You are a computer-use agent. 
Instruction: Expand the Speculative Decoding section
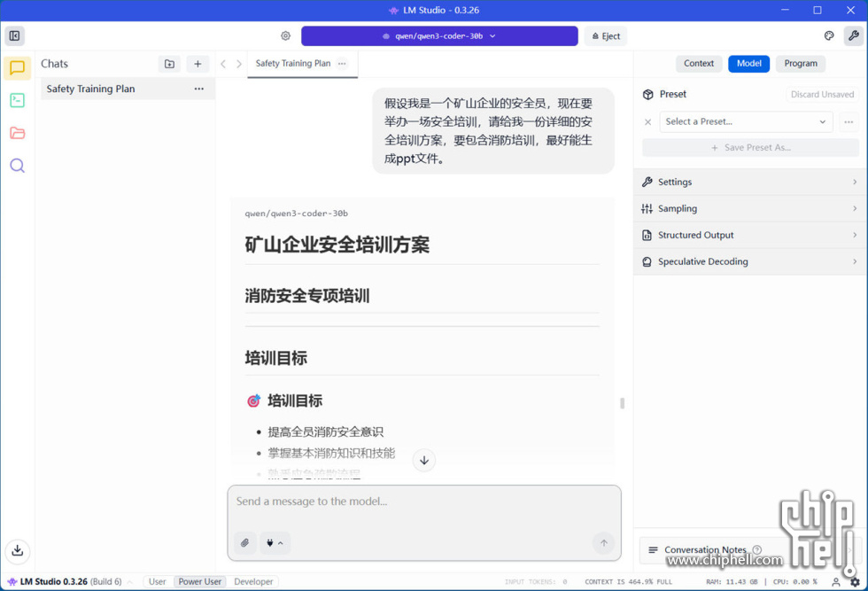[x=750, y=261]
